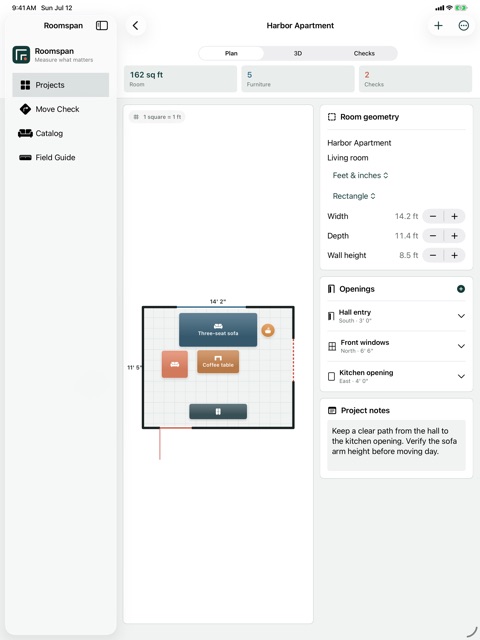This screenshot has width=480, height=640.
Task: Edit the Project notes text field
Action: 396,445
